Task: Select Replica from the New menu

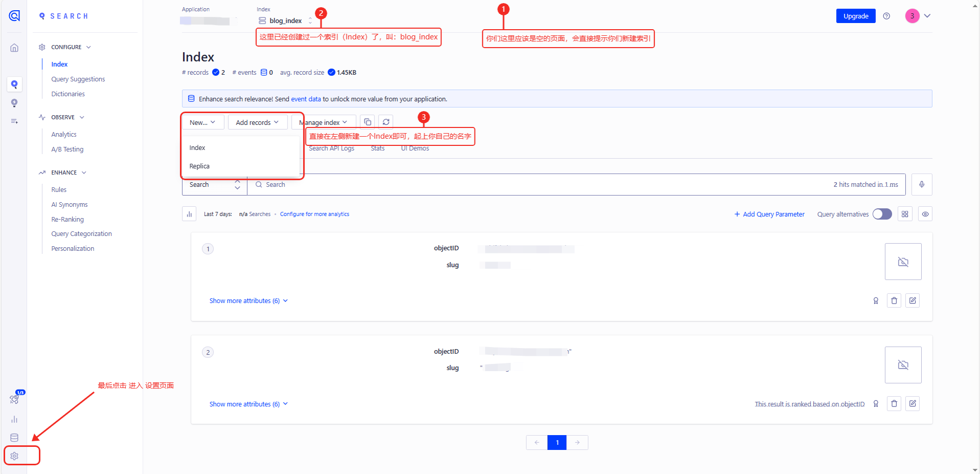Action: [199, 166]
